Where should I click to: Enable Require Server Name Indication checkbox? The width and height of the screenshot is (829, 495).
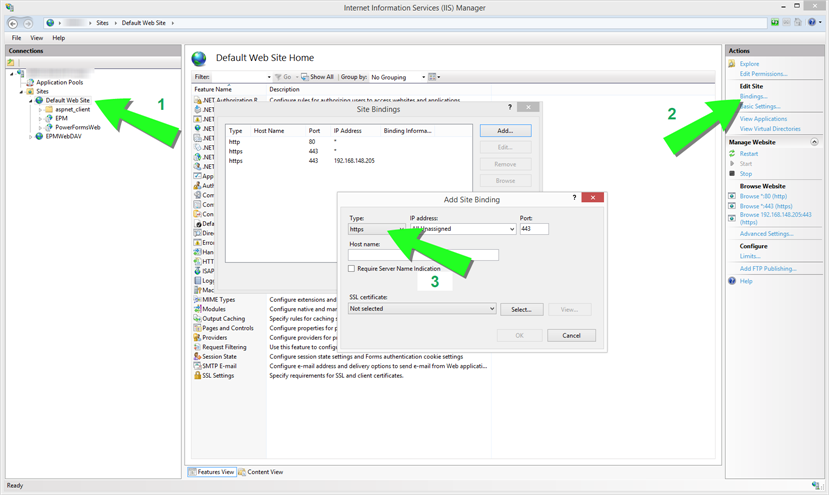pos(352,269)
